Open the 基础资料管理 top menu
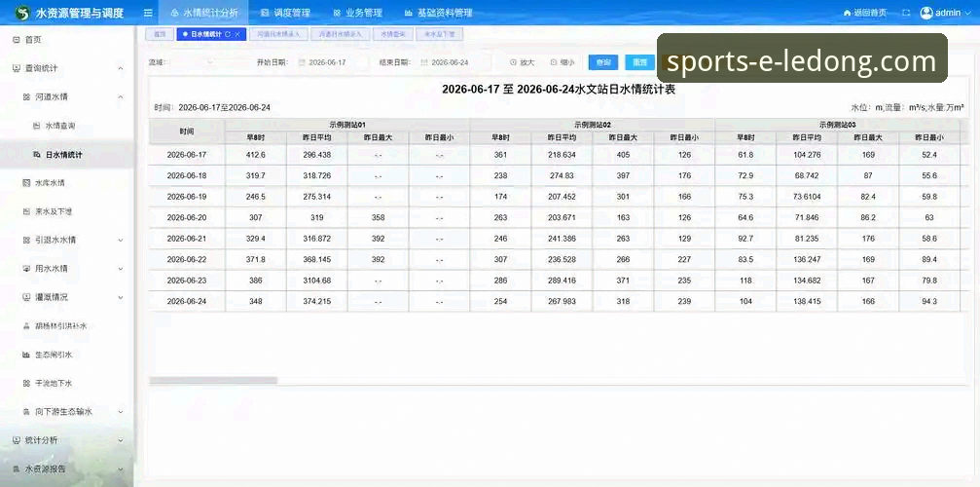 (x=438, y=13)
